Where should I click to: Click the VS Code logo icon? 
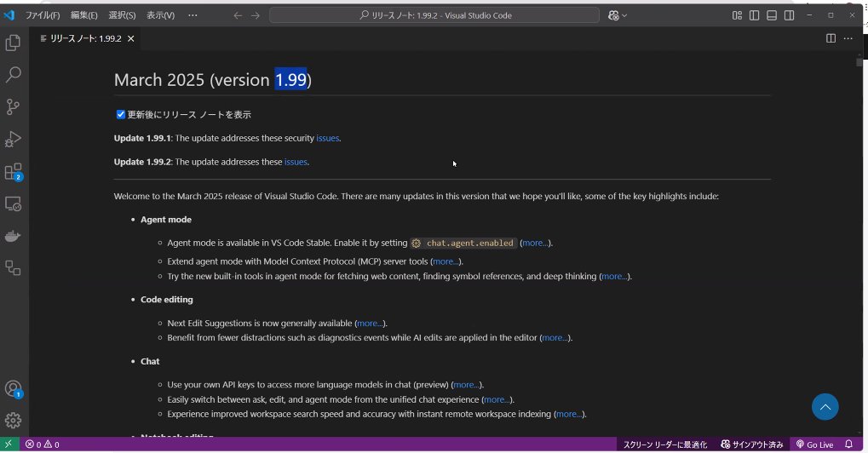pos(9,15)
